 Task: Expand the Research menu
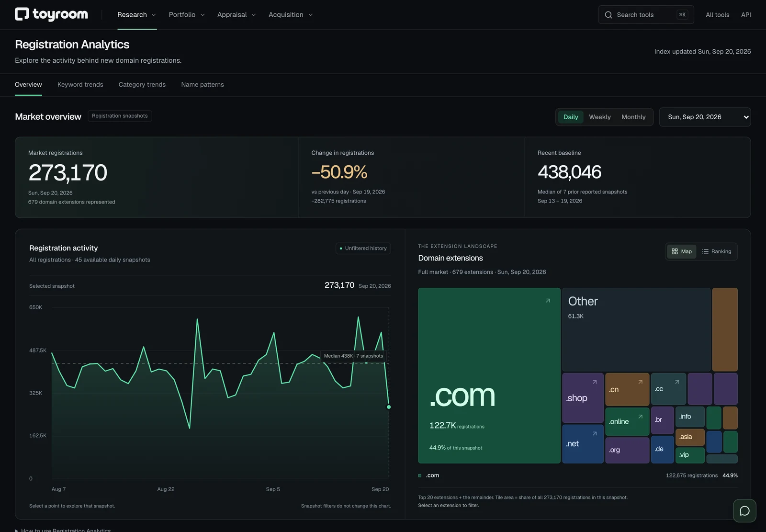(x=137, y=15)
